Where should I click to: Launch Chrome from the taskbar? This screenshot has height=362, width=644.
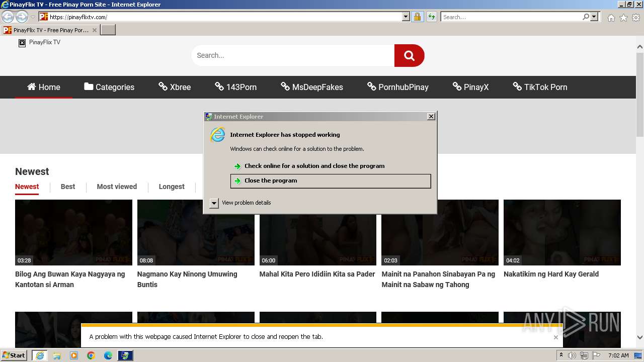tap(91, 355)
